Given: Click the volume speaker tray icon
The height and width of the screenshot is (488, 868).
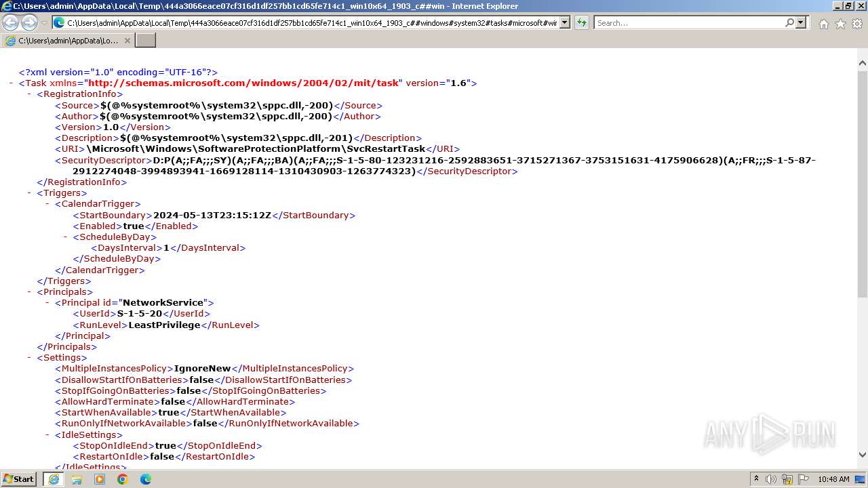Looking at the screenshot, I should pos(771,479).
